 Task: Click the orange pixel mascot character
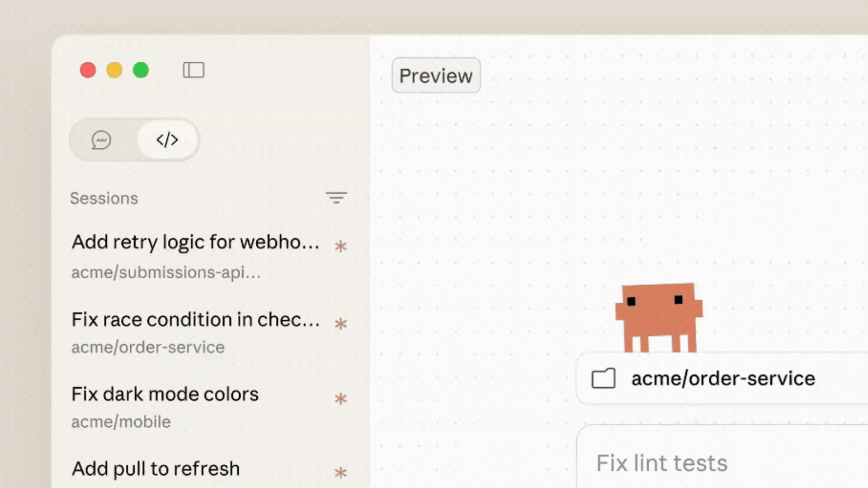click(x=659, y=318)
